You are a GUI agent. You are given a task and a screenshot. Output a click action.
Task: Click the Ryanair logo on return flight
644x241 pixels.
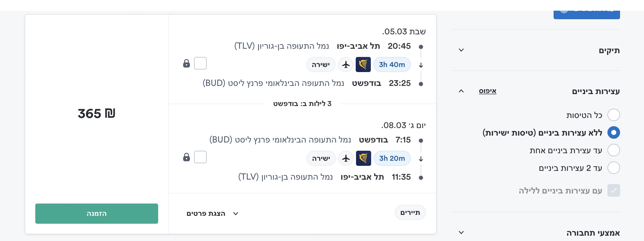coord(363,158)
